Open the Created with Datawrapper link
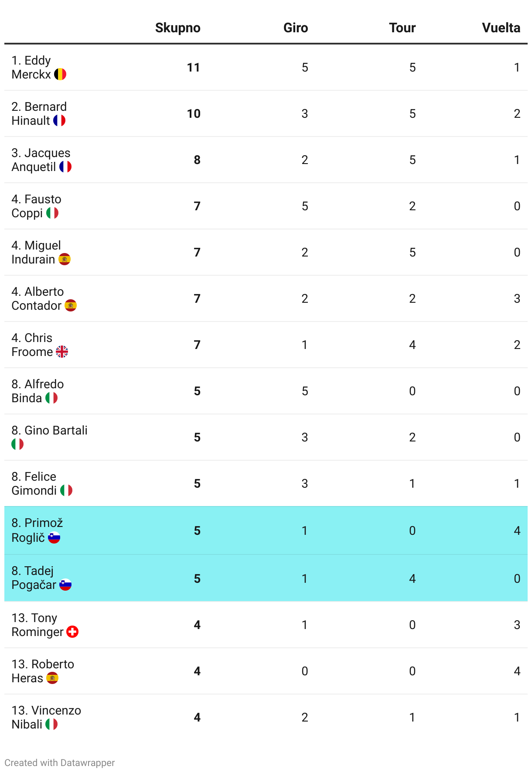The image size is (532, 773). pos(60,763)
